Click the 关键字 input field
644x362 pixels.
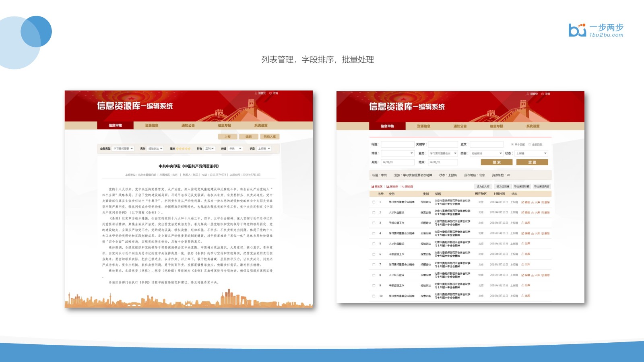[443, 144]
